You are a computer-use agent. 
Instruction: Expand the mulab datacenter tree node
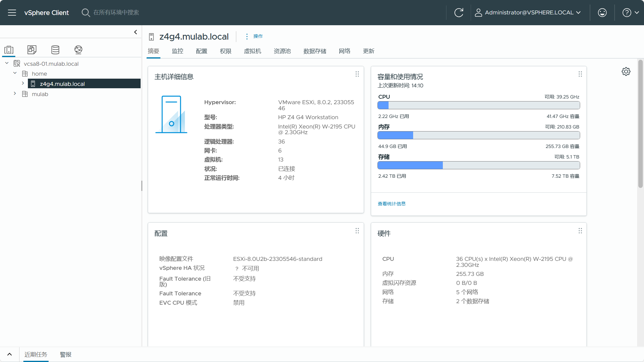[x=15, y=94]
